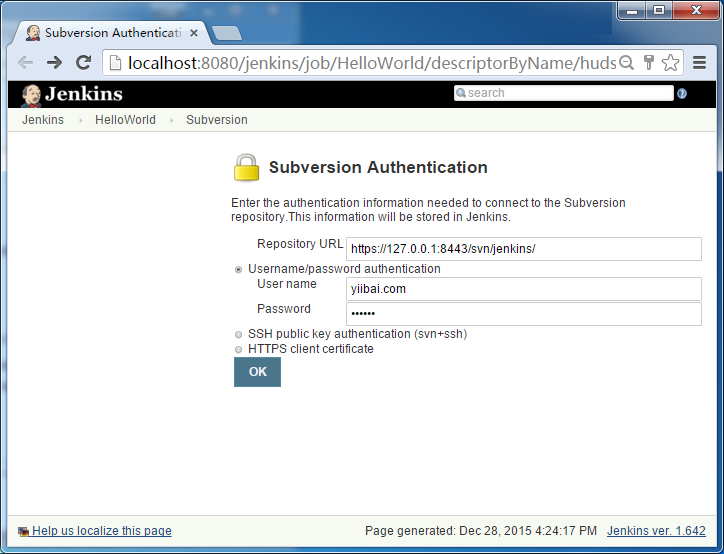Click the Jenkins breadcrumb link
The width and height of the screenshot is (724, 554).
pos(43,120)
